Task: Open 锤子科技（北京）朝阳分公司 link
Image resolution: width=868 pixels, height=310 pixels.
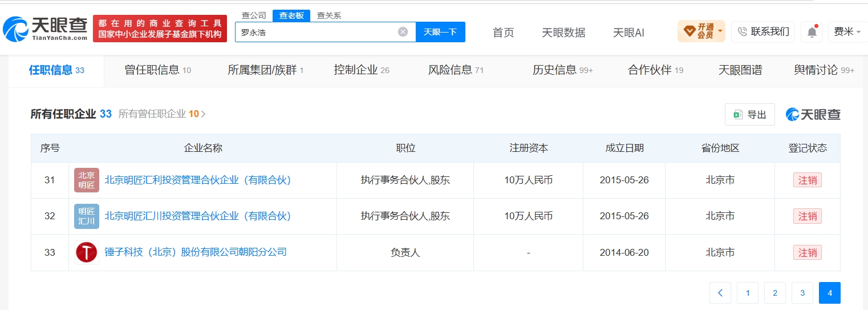Action: pos(196,252)
